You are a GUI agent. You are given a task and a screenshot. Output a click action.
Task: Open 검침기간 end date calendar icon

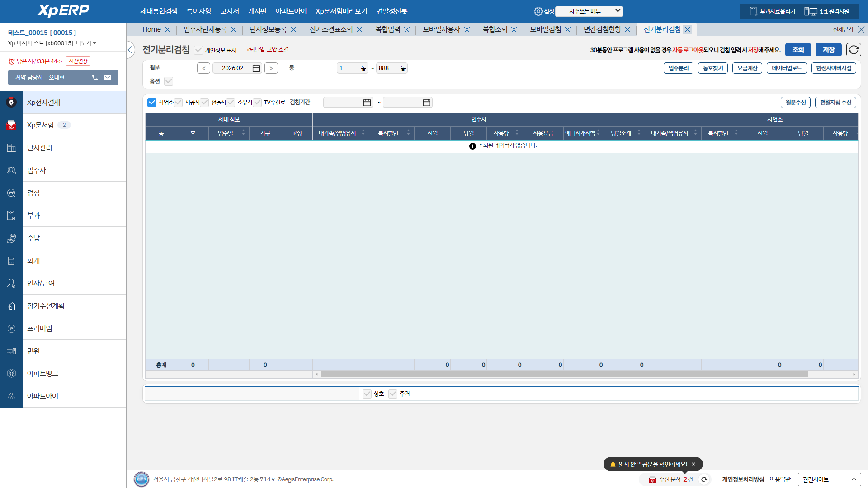[x=426, y=103]
